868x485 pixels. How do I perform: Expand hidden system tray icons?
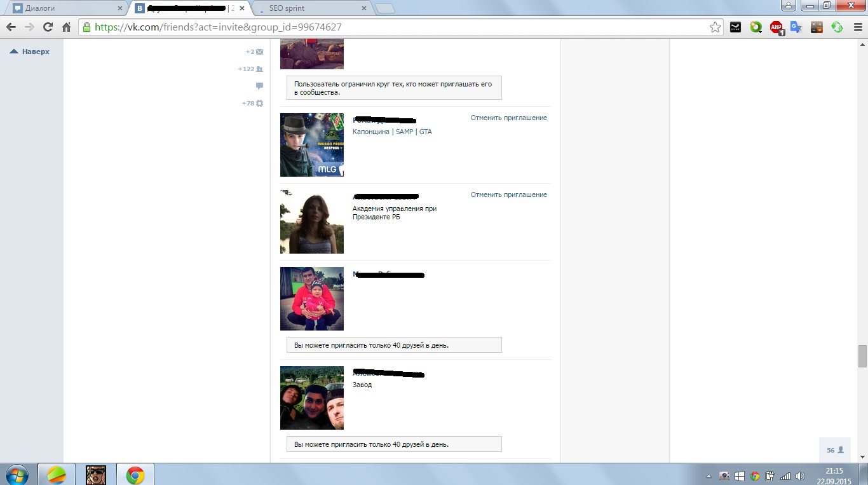709,475
